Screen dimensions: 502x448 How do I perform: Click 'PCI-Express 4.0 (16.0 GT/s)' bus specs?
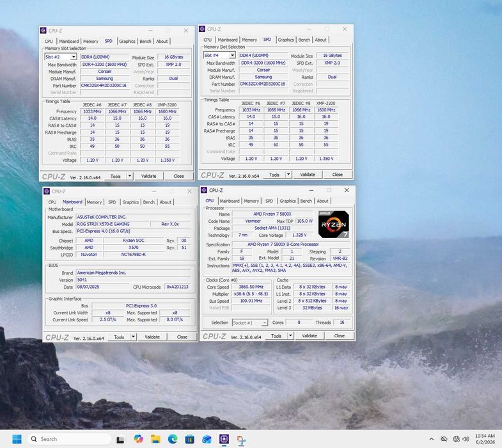coord(133,231)
